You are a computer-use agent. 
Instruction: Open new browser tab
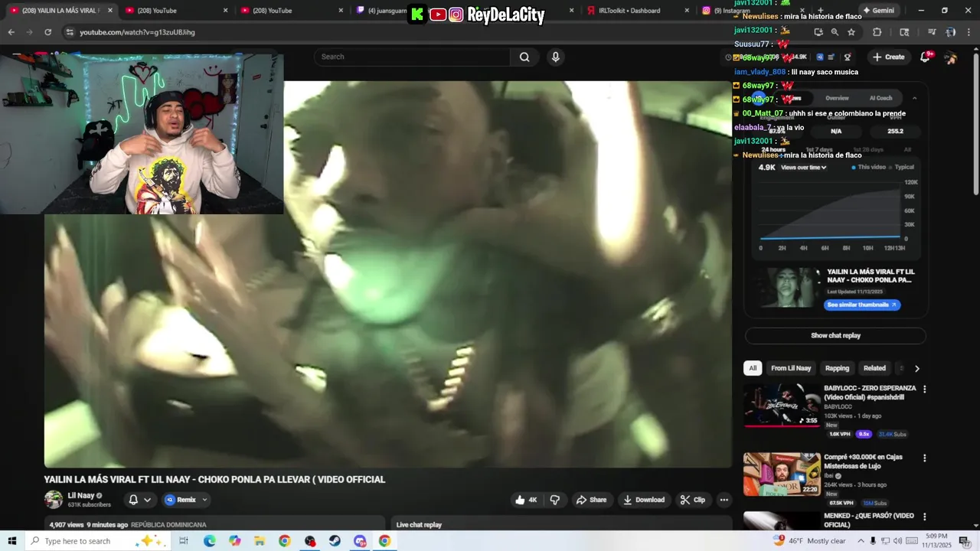[x=821, y=11]
